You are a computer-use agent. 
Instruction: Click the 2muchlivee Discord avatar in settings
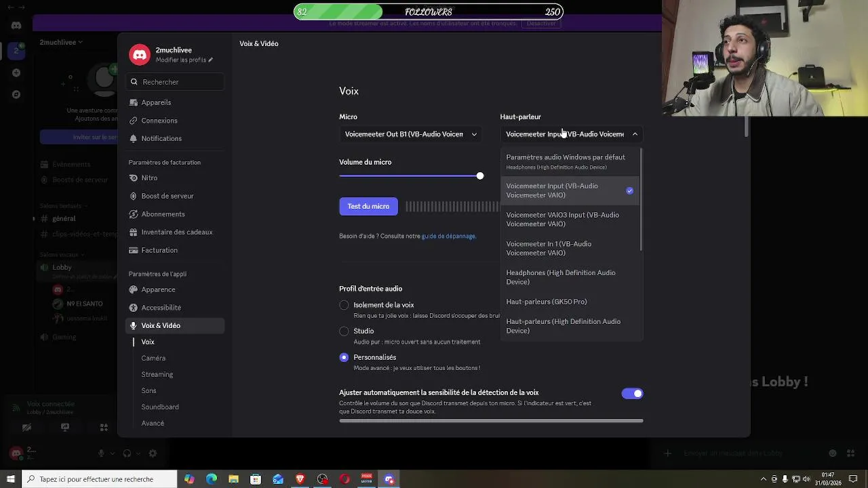click(140, 55)
